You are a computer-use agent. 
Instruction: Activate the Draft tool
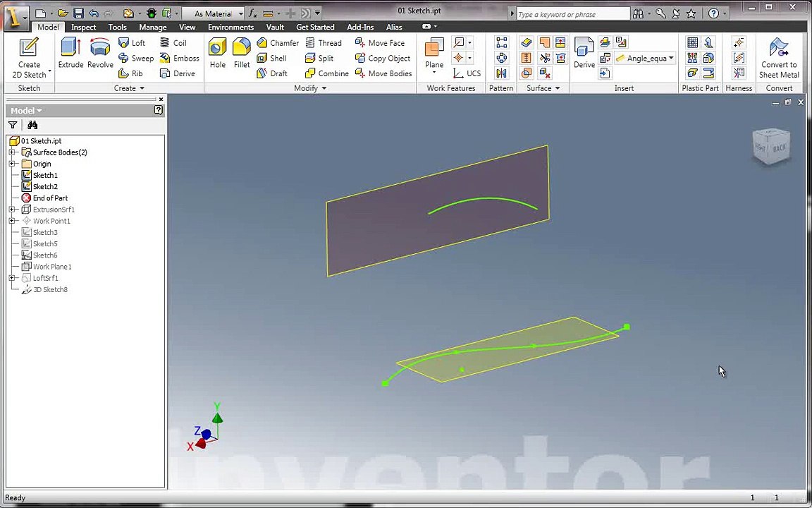(272, 73)
